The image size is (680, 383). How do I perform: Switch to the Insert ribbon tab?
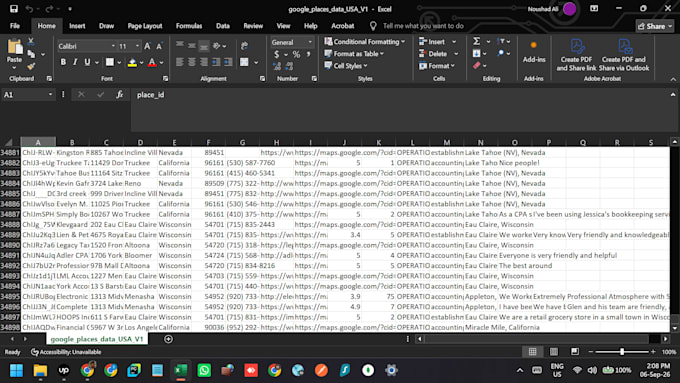[x=77, y=26]
